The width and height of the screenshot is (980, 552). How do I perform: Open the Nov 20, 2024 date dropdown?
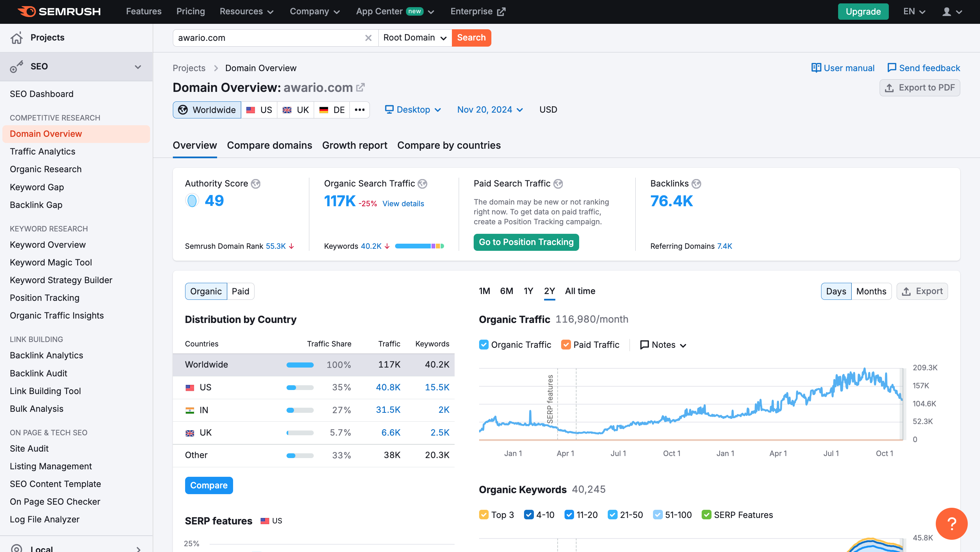[490, 110]
